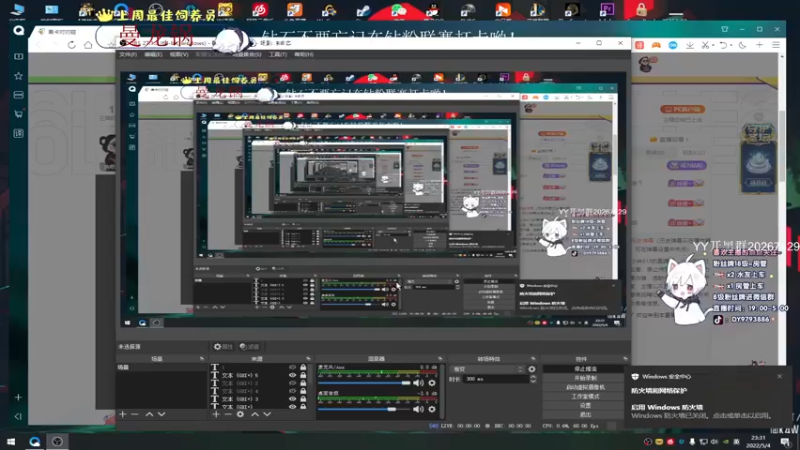Move scene down with the arrow
Screen dimensions: 800x450
tap(161, 414)
